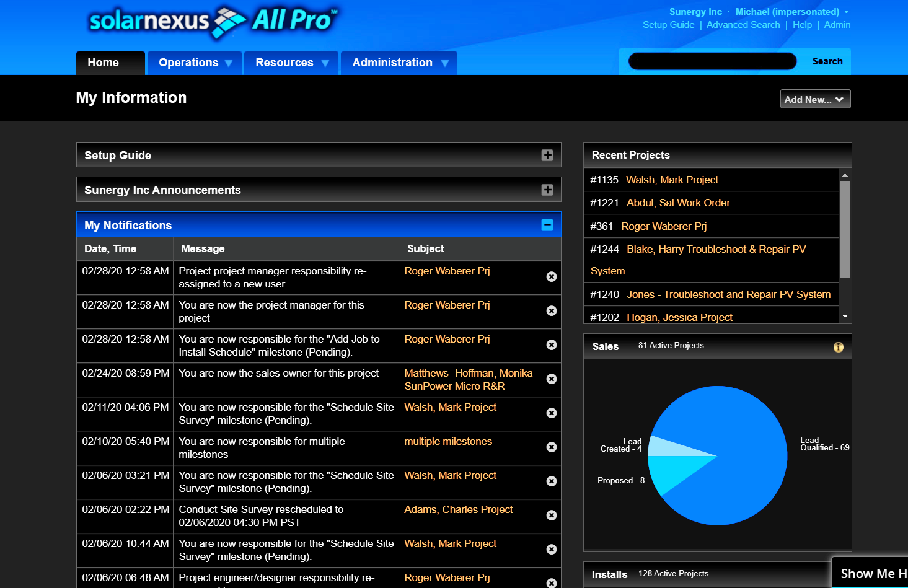Expand the Sunergy Inc Announcements panel
The height and width of the screenshot is (588, 908).
point(547,190)
